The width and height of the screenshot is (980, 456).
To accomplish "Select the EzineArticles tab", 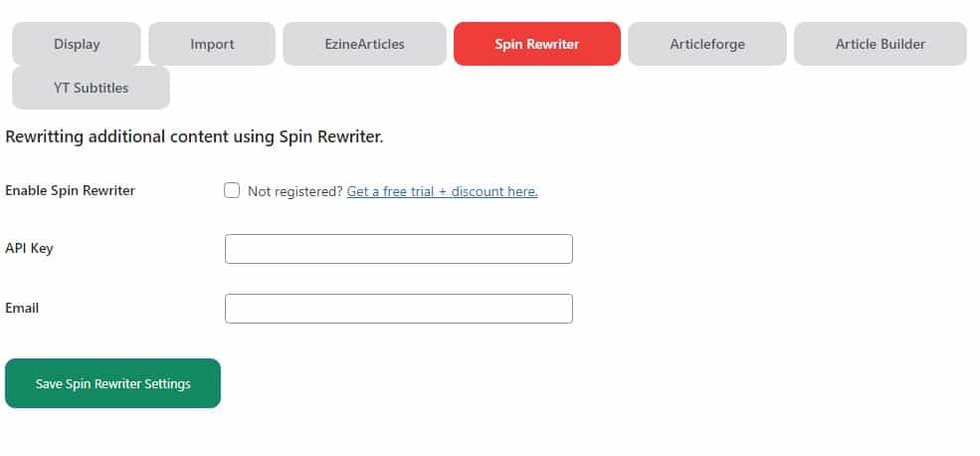I will pyautogui.click(x=364, y=44).
